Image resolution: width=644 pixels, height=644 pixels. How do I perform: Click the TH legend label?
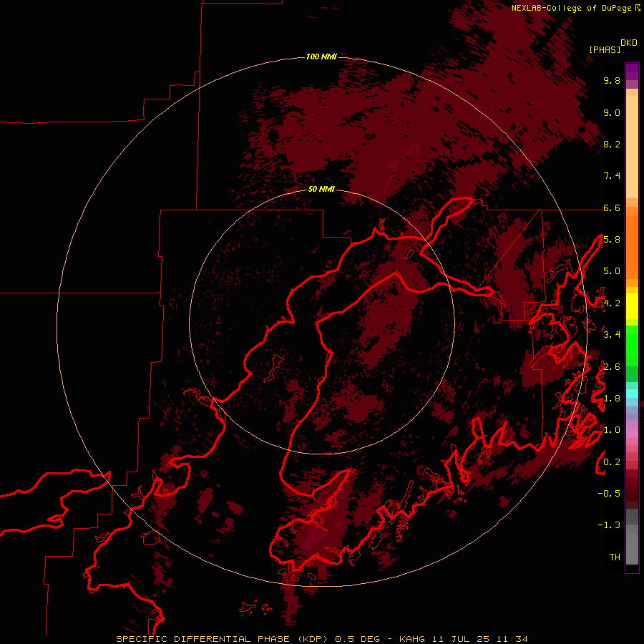pos(615,557)
